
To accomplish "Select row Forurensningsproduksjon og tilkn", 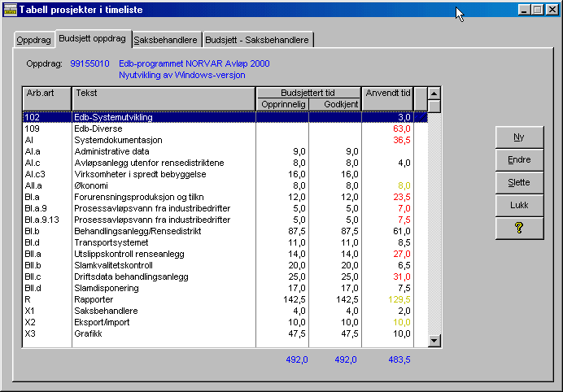I will click(x=225, y=197).
